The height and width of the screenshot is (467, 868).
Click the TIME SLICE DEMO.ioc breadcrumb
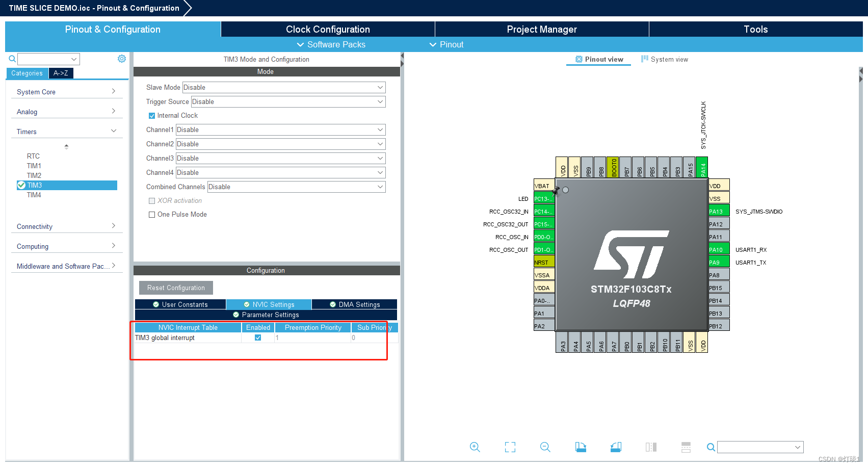pos(94,8)
